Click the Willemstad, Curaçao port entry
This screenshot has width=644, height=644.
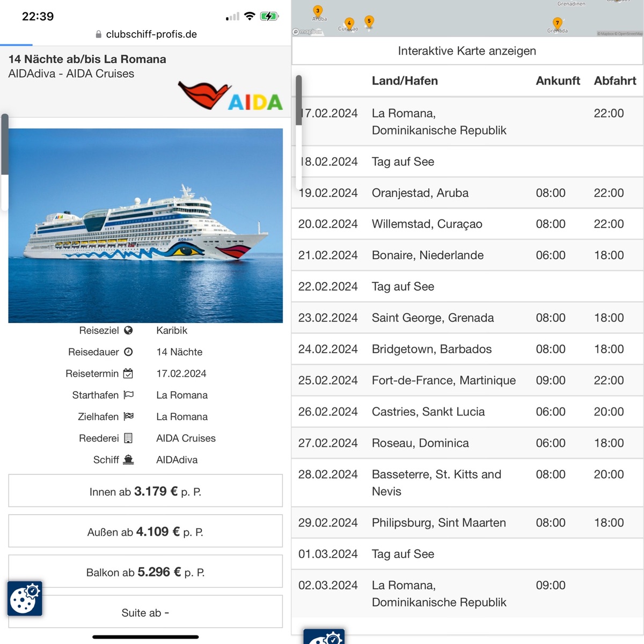(427, 224)
